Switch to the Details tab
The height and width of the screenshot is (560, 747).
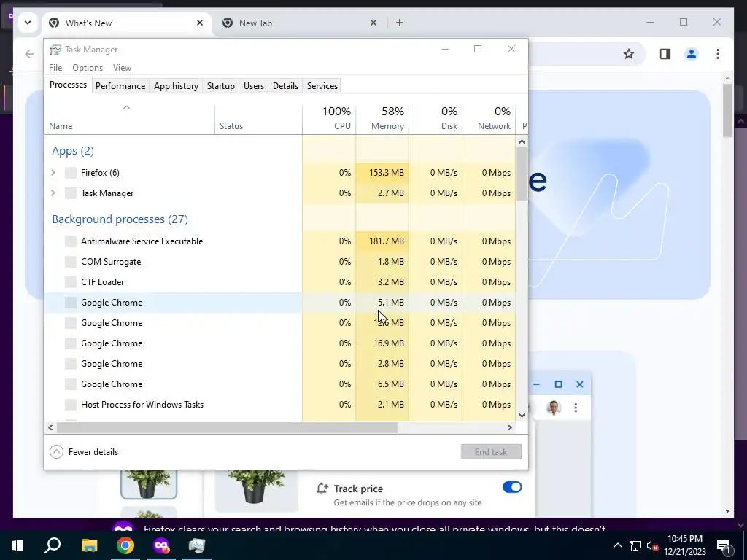285,86
